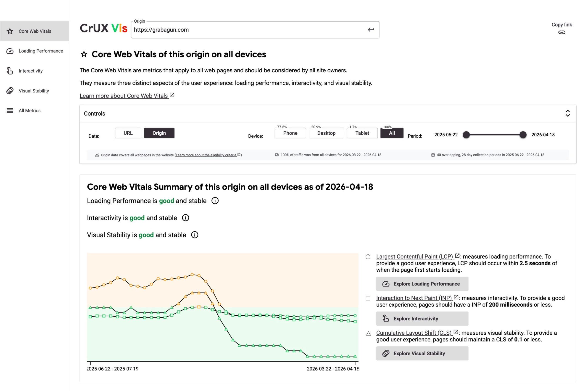588x391 pixels.
Task: Navigate to All Metrics section
Action: point(29,111)
